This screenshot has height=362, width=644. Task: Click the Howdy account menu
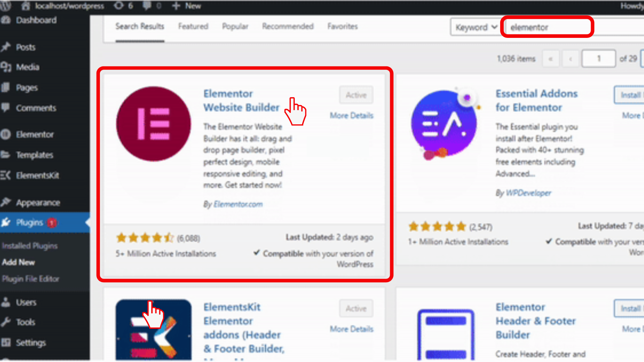click(632, 6)
